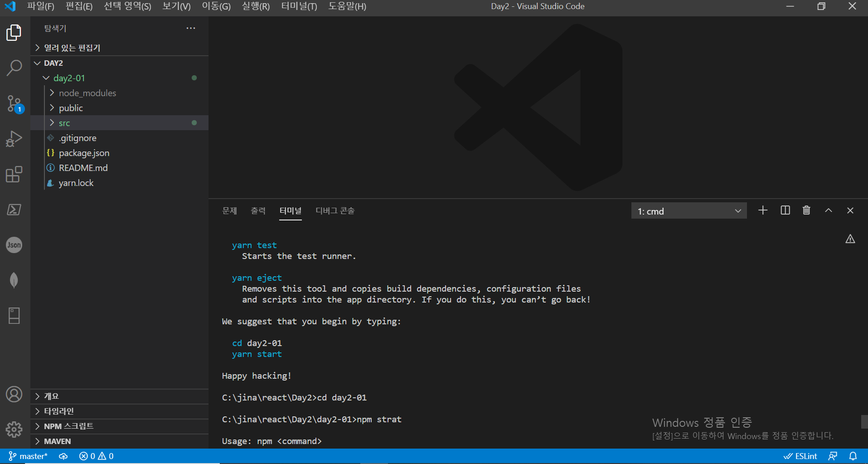Screen dimensions: 868x464
Task: Expand the public folder
Action: pyautogui.click(x=120, y=108)
